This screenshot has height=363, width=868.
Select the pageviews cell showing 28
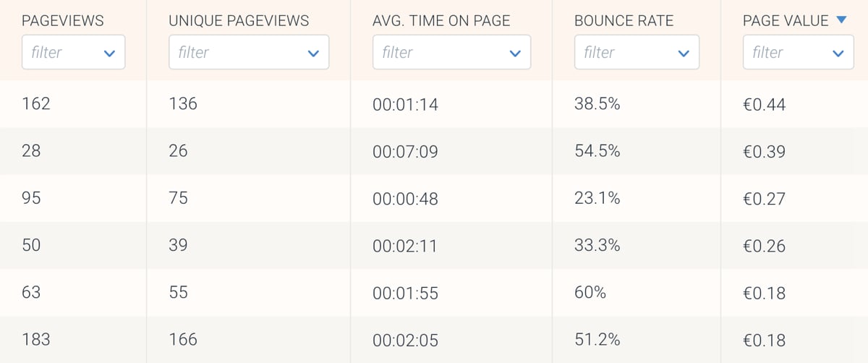[x=32, y=150]
